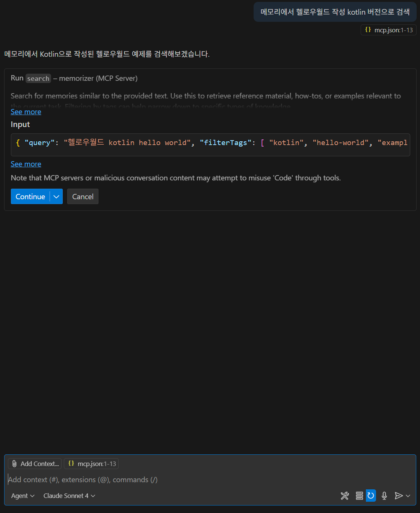Click the Add Context paperclip button

(x=35, y=464)
